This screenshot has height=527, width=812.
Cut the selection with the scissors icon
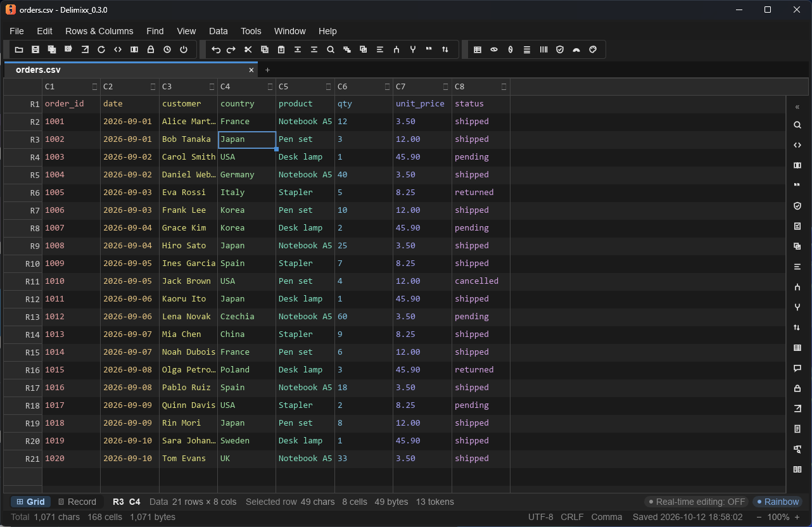pyautogui.click(x=248, y=49)
